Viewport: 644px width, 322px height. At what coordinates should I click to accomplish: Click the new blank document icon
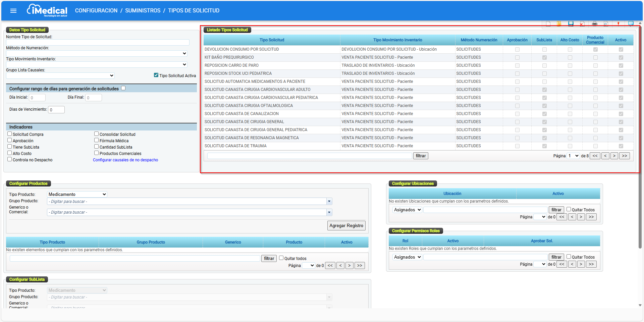(548, 23)
